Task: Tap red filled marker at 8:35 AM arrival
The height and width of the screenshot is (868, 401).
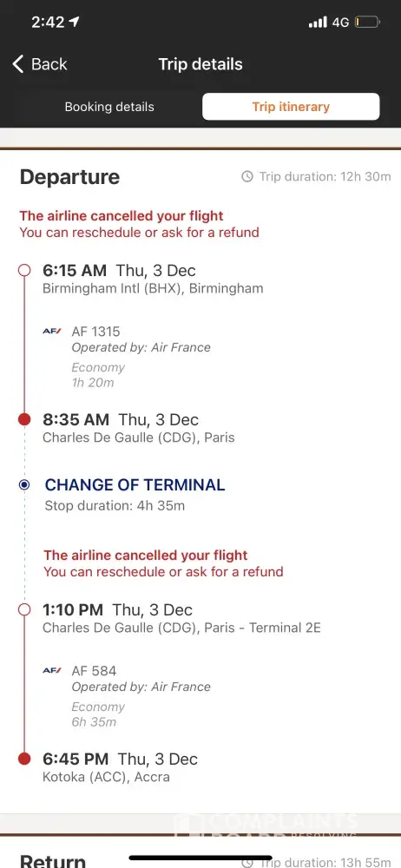Action: point(24,419)
